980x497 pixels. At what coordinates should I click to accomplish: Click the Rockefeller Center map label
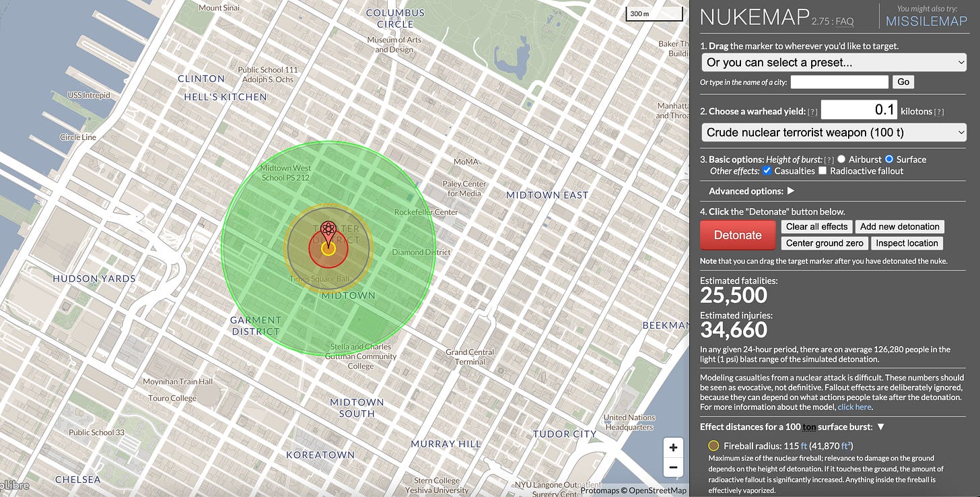pyautogui.click(x=426, y=212)
